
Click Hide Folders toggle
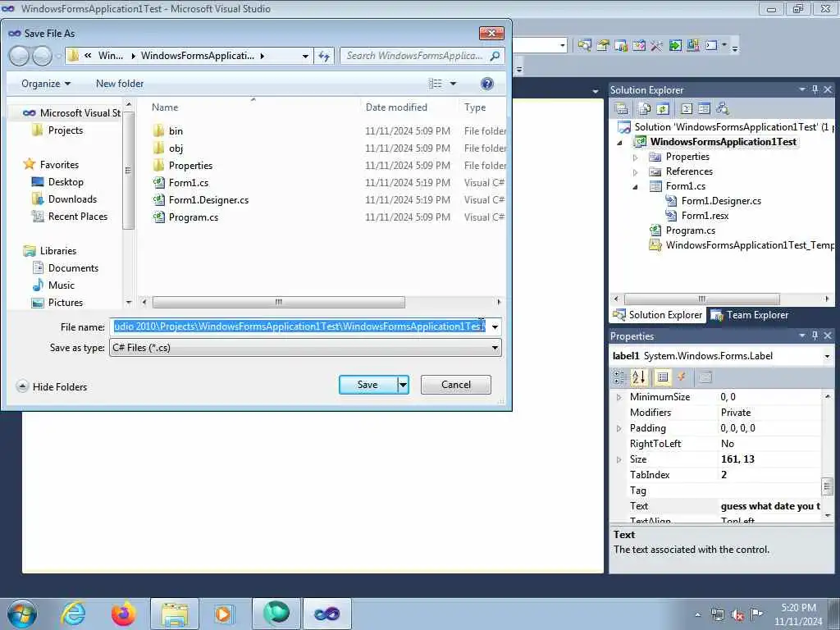(52, 387)
